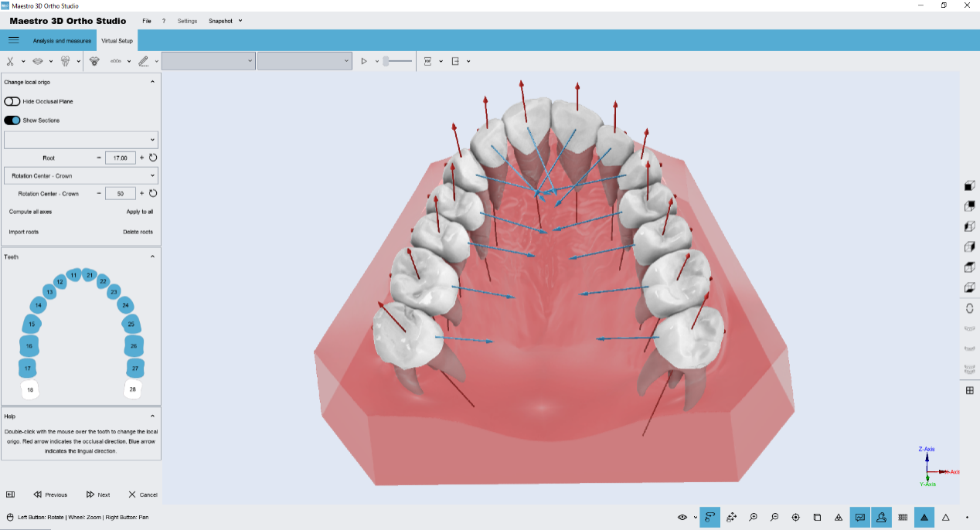Click the wireframe triangle mesh icon

pyautogui.click(x=839, y=517)
